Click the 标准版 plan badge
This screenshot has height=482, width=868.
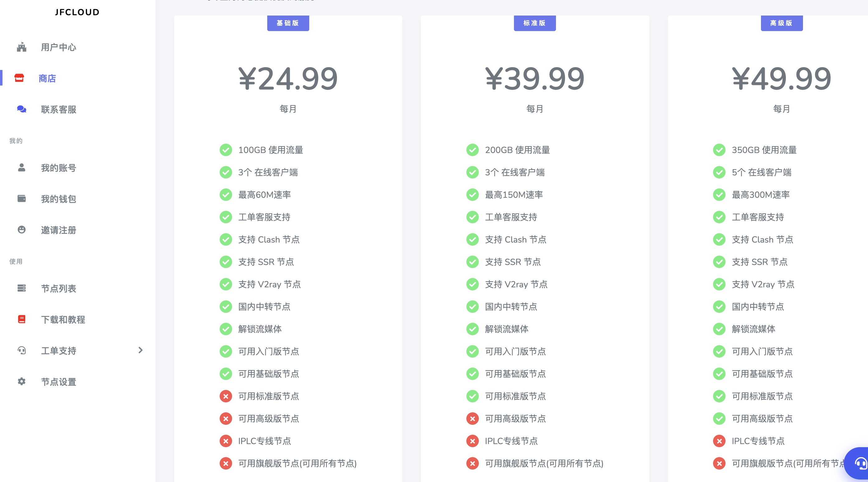(535, 23)
